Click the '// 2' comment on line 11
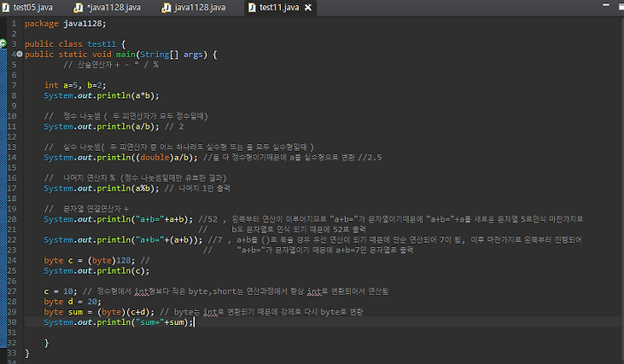Screen dimensions: 624x364 click(x=174, y=127)
